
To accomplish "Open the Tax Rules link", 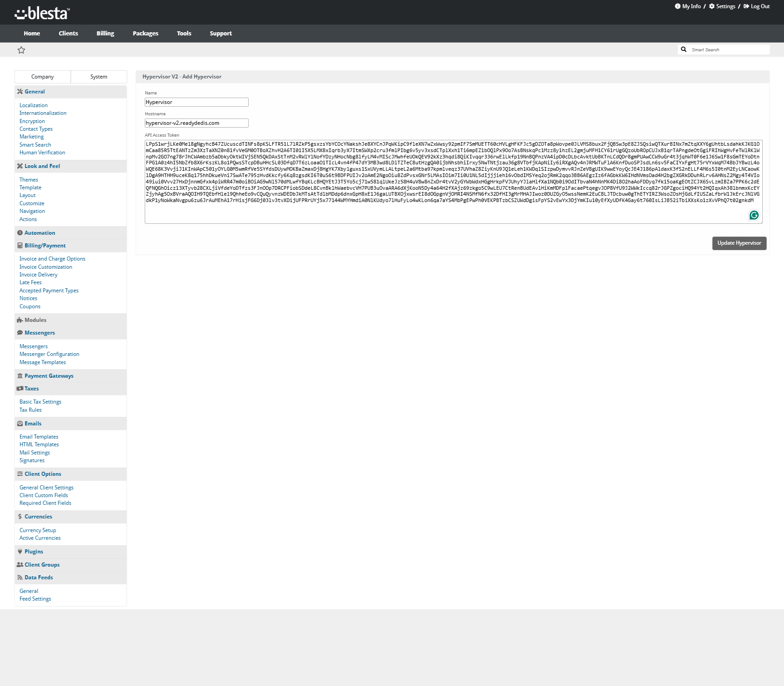I will 30,410.
